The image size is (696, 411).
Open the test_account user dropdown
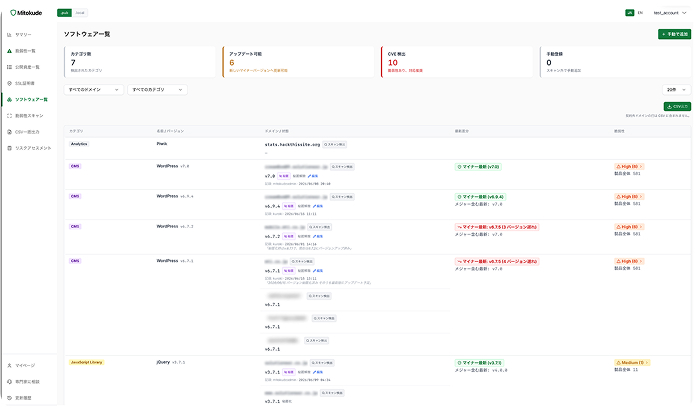(x=670, y=13)
